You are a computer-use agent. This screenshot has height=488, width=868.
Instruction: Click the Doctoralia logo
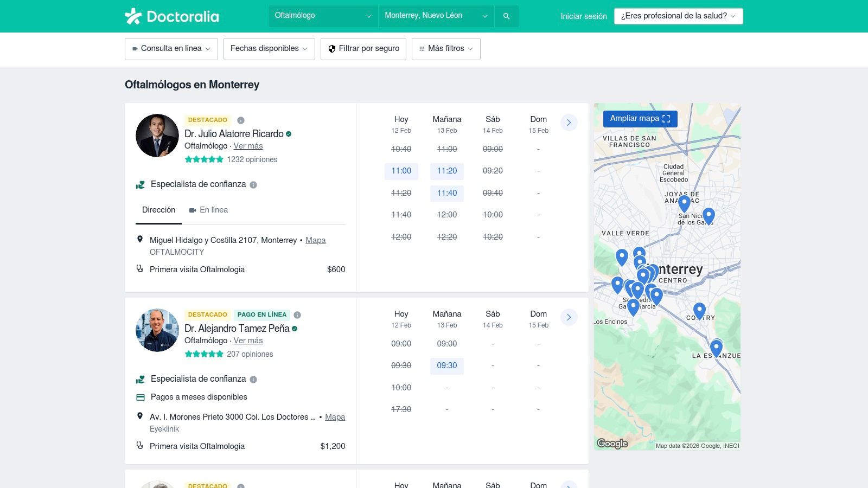pyautogui.click(x=172, y=16)
